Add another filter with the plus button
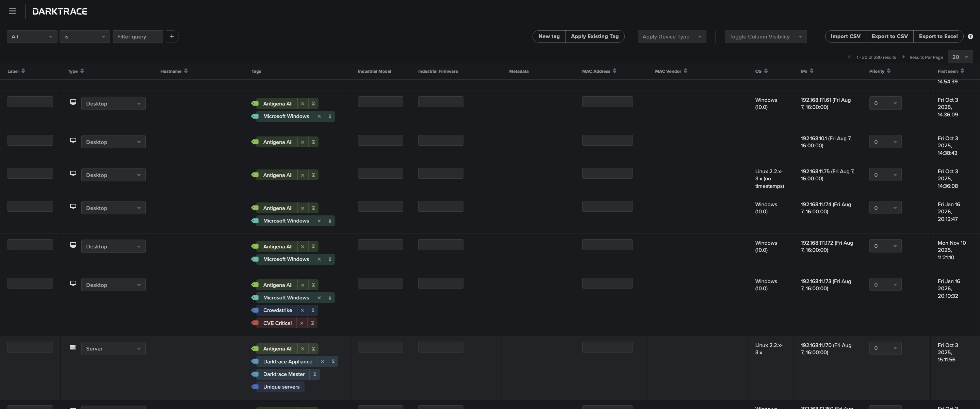The height and width of the screenshot is (409, 980). pyautogui.click(x=172, y=36)
